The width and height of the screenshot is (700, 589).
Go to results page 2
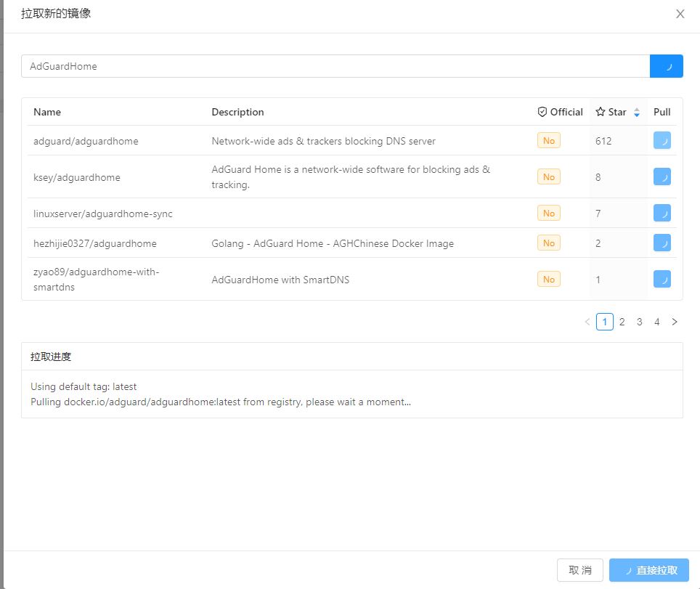click(622, 322)
